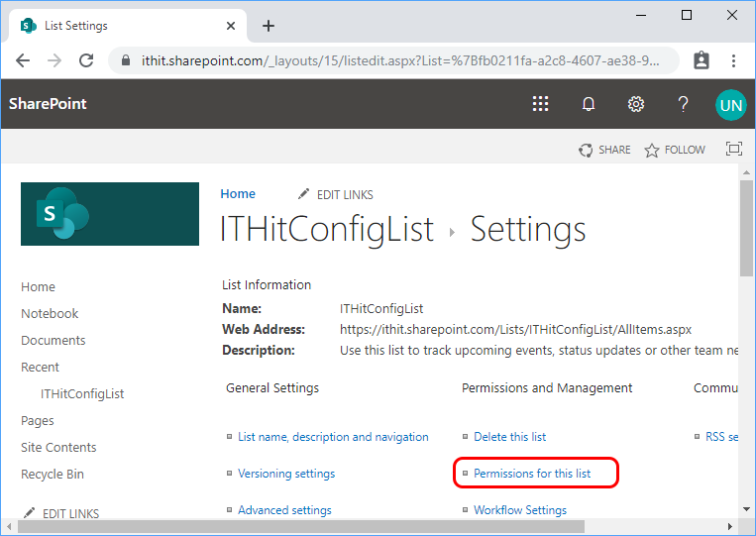Image resolution: width=756 pixels, height=536 pixels.
Task: Open the Recycle Bin link
Action: 53,475
